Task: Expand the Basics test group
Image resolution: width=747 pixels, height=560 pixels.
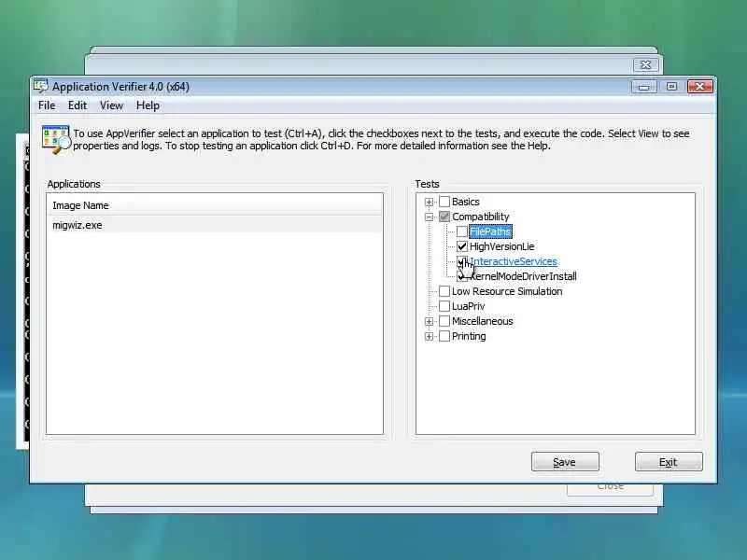Action: pyautogui.click(x=429, y=202)
